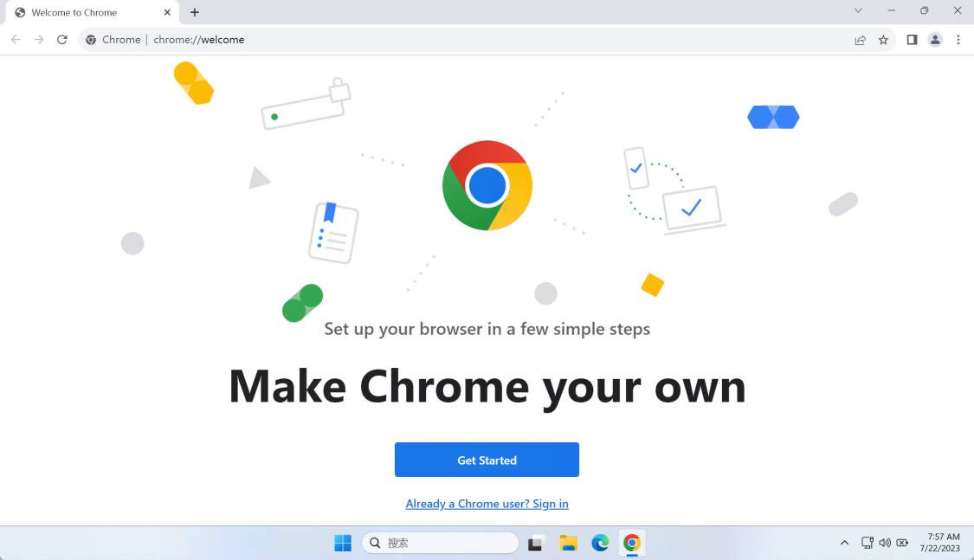
Task: Click the Chrome icon in the taskbar
Action: [x=632, y=543]
